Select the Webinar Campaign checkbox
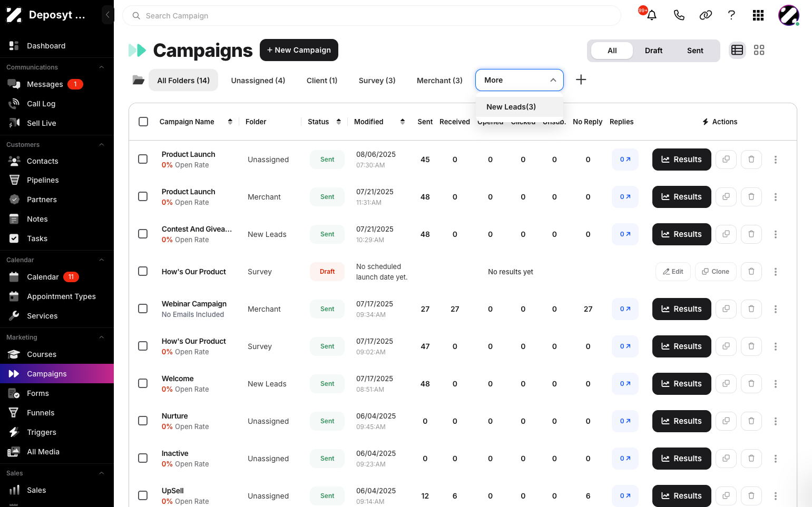 (143, 309)
